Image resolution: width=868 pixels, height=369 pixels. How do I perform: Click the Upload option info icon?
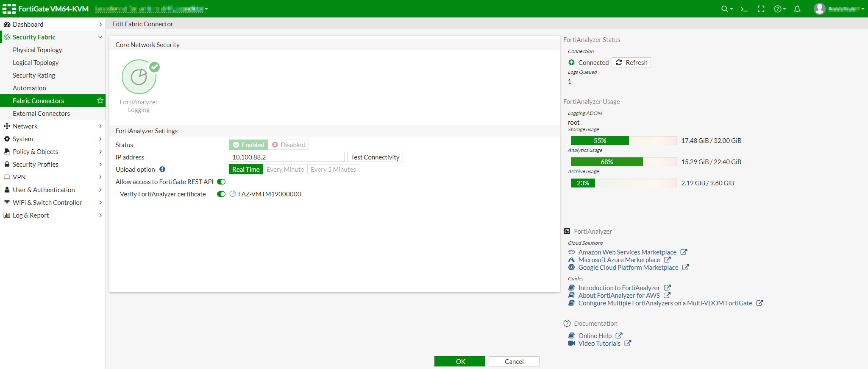coord(162,169)
